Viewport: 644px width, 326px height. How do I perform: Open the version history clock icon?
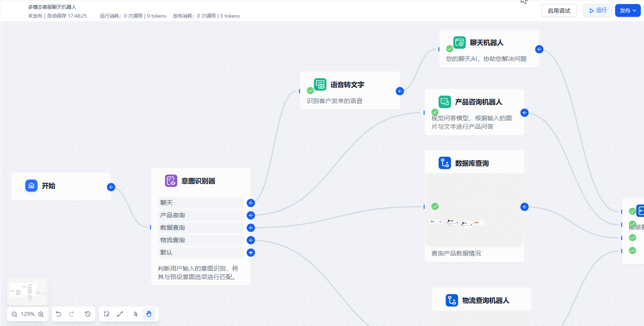pyautogui.click(x=88, y=314)
